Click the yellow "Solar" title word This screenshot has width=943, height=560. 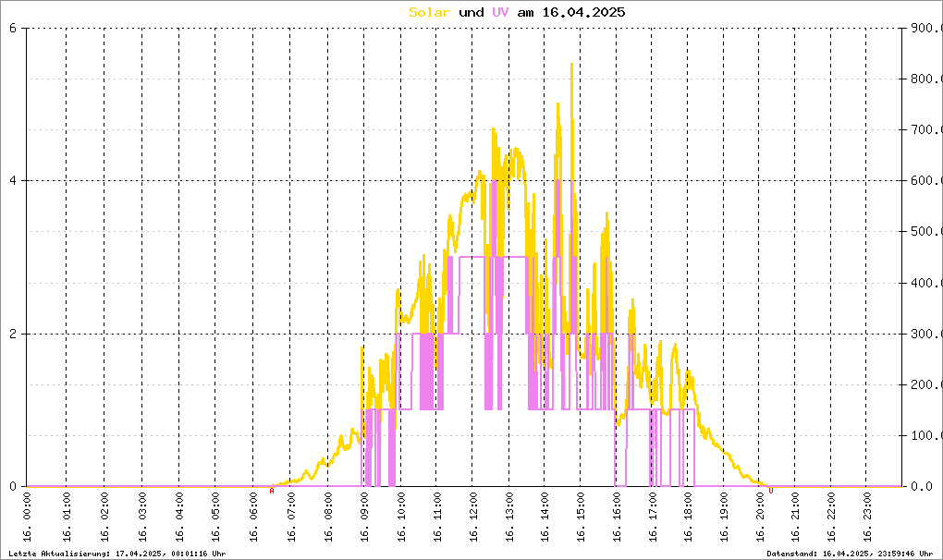click(x=429, y=12)
